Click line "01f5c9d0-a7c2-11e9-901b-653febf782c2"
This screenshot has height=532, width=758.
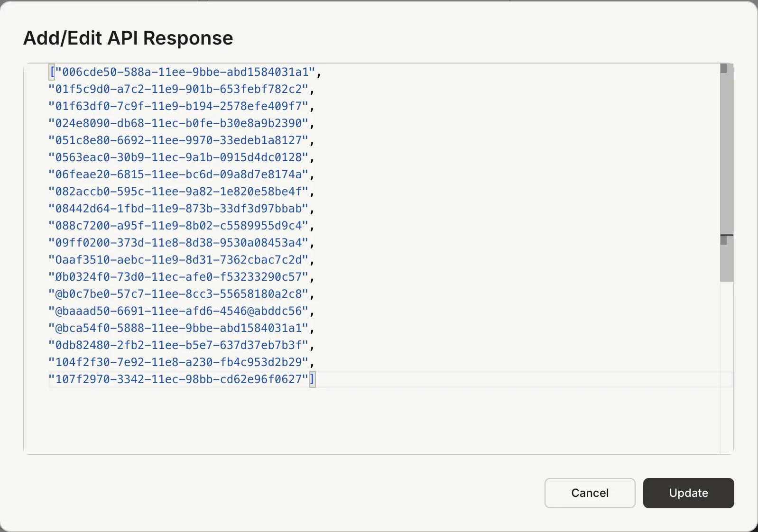tap(182, 89)
